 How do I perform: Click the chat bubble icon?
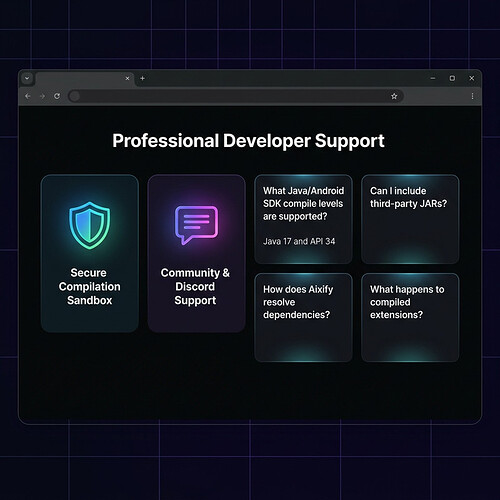pyautogui.click(x=196, y=225)
